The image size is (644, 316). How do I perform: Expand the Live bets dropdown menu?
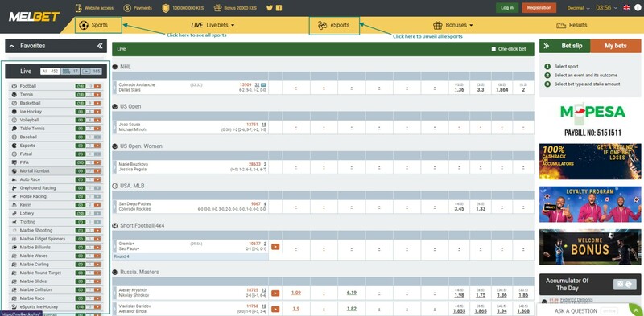tap(213, 25)
